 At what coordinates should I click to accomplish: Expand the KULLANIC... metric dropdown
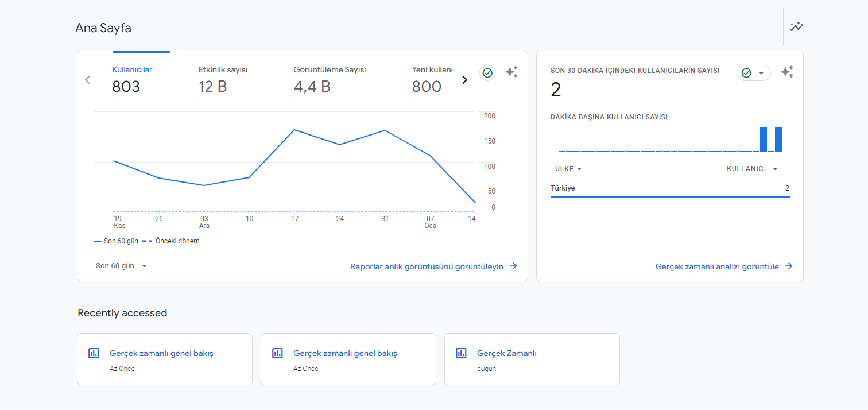pos(753,169)
